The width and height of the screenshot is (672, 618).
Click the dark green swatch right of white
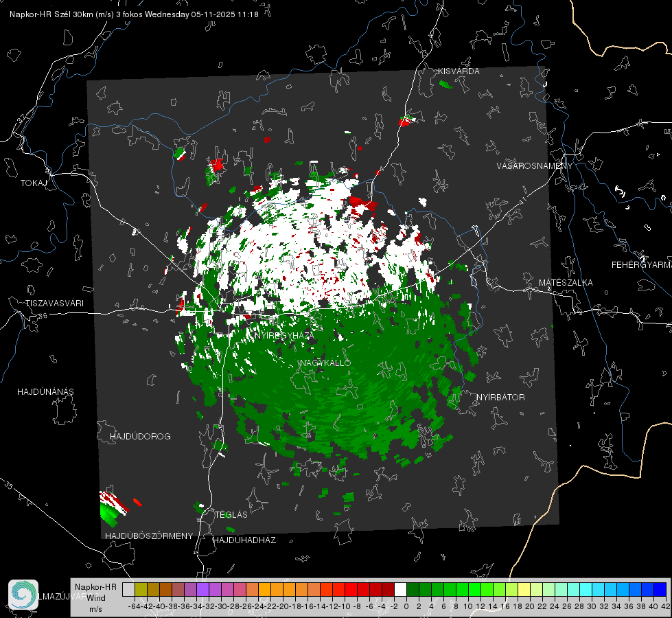(413, 590)
